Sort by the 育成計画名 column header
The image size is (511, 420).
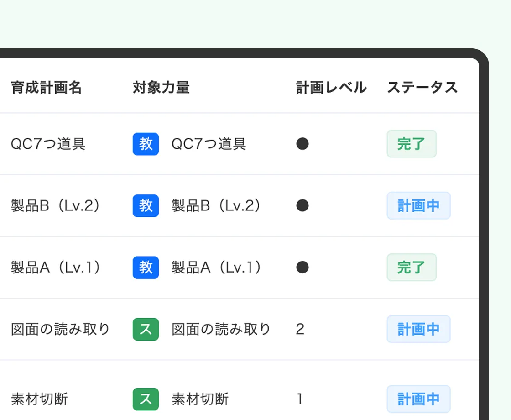pos(46,88)
